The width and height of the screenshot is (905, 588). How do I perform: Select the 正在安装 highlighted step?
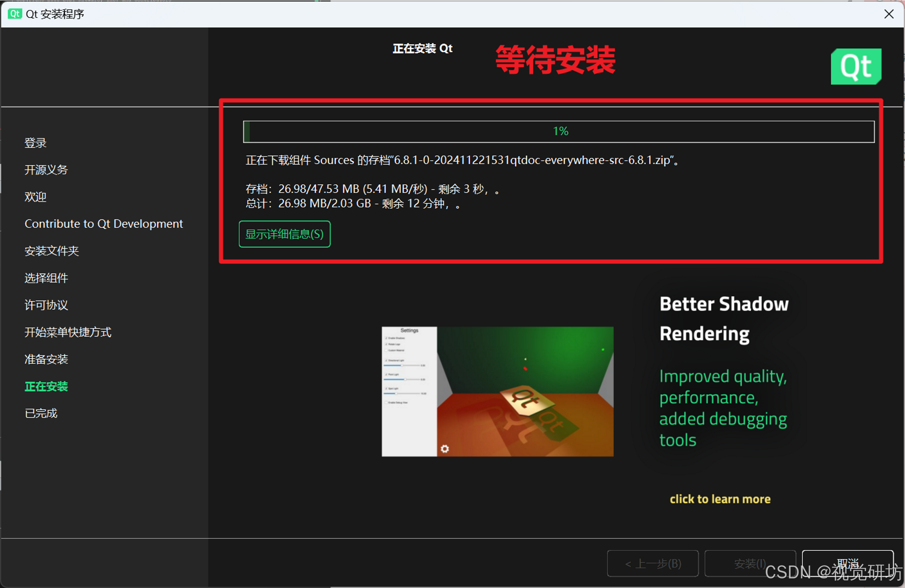pyautogui.click(x=46, y=386)
